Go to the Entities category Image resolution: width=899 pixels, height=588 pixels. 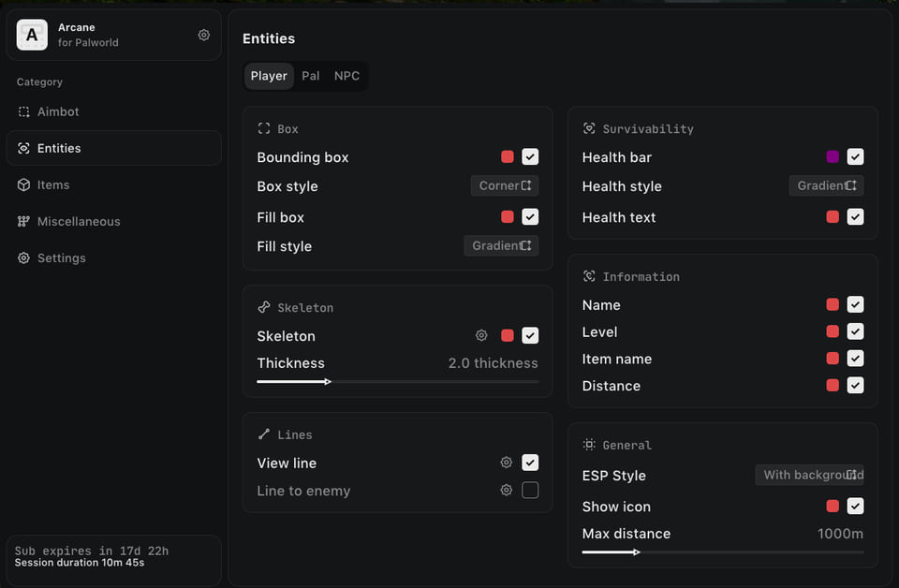113,148
